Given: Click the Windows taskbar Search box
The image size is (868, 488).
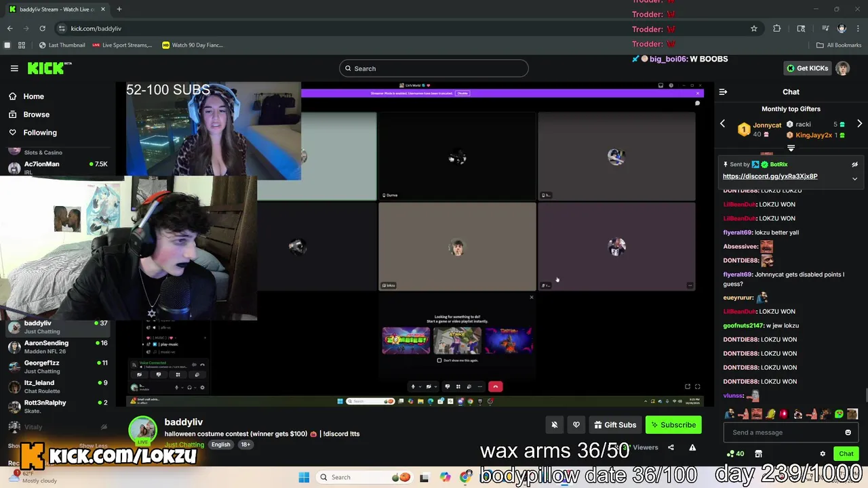Looking at the screenshot, I should click(364, 477).
